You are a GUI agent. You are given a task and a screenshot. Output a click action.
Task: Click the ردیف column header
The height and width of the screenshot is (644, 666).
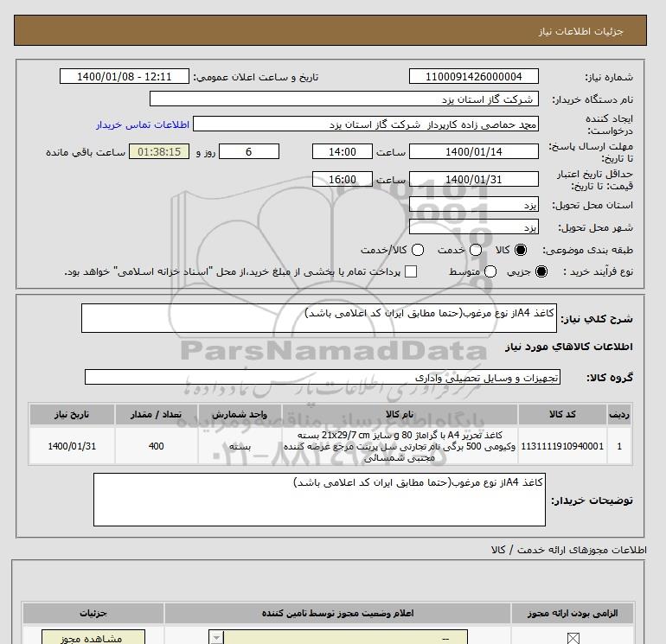click(618, 414)
